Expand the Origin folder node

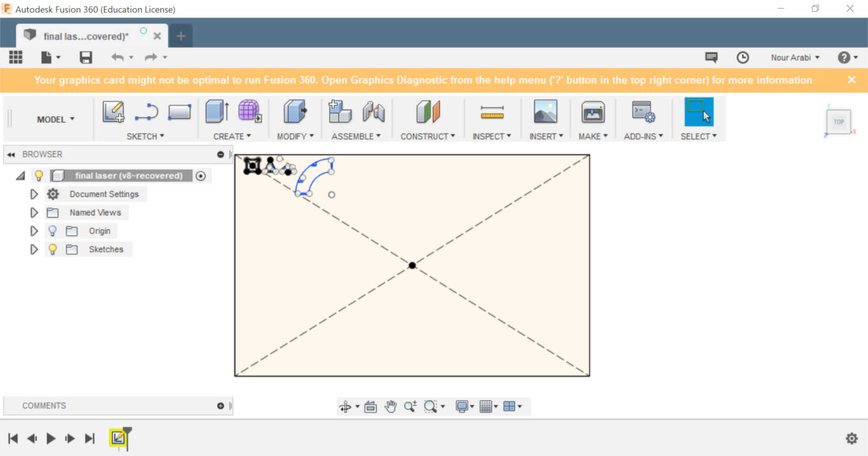[x=34, y=231]
